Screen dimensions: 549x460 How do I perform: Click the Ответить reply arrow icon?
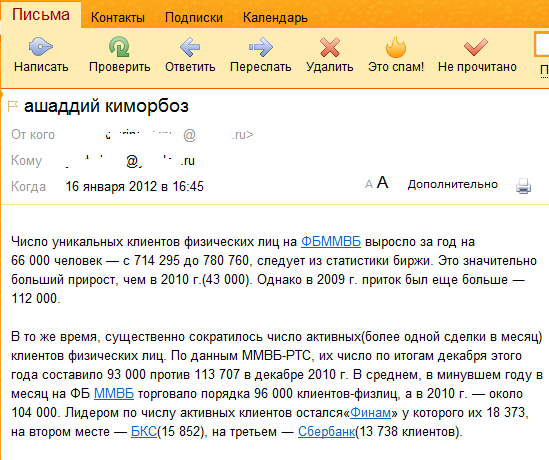190,47
